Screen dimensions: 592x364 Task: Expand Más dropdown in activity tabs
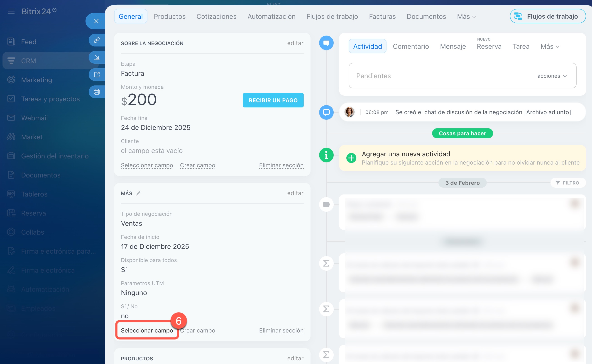pos(550,46)
